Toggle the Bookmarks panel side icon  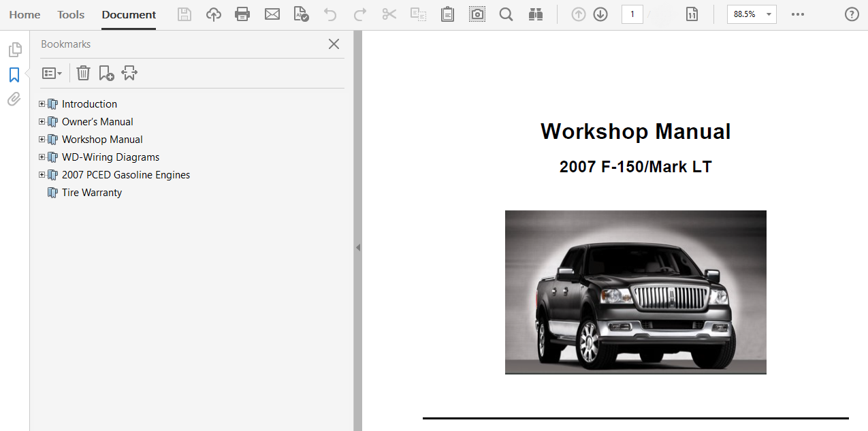pyautogui.click(x=14, y=75)
